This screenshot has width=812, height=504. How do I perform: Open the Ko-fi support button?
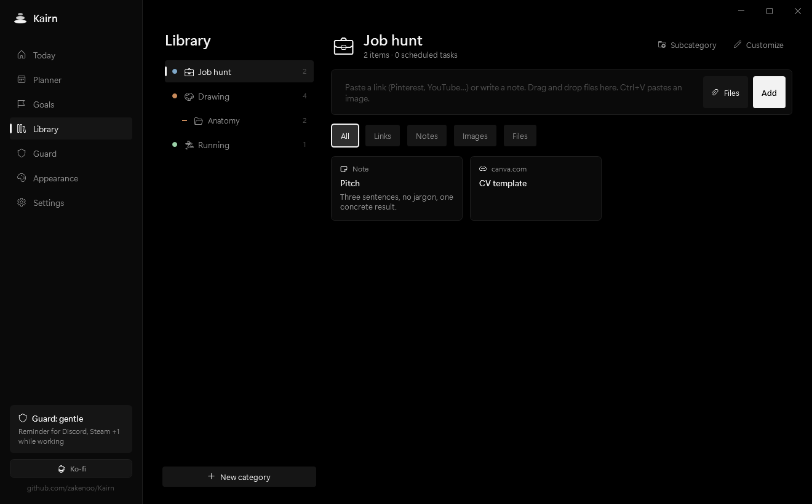(71, 468)
